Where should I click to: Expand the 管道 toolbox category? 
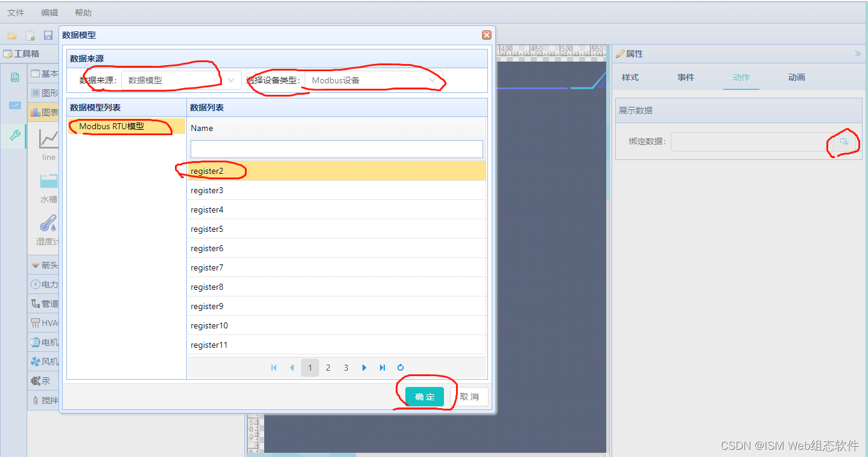coord(44,304)
